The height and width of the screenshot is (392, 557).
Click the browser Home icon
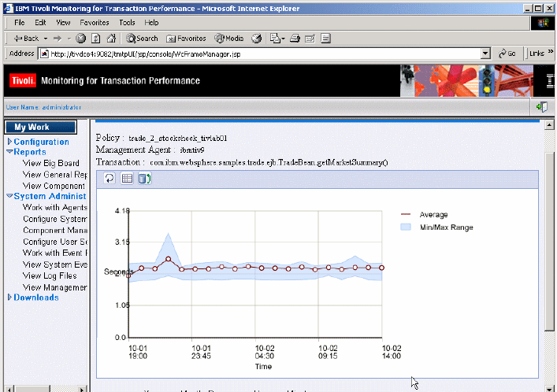click(x=112, y=39)
